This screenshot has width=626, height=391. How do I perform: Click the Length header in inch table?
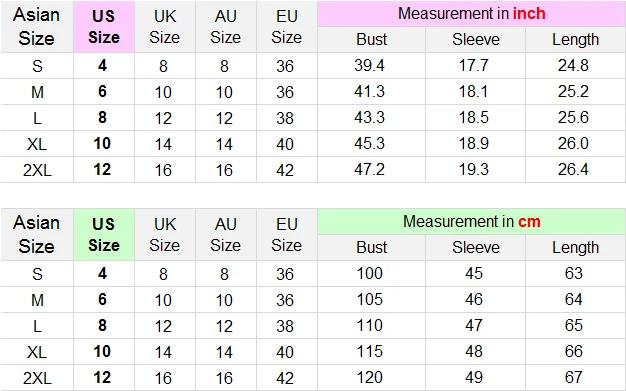575,40
